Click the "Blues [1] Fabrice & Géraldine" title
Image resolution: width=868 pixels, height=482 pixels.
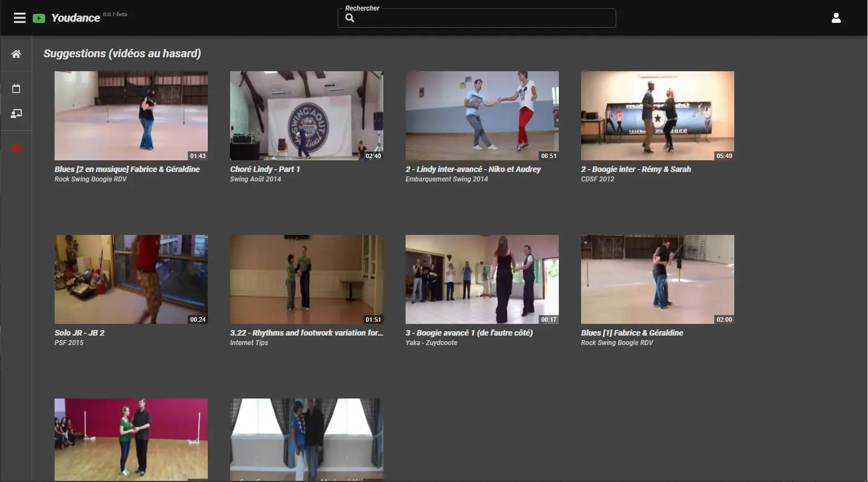pos(632,332)
